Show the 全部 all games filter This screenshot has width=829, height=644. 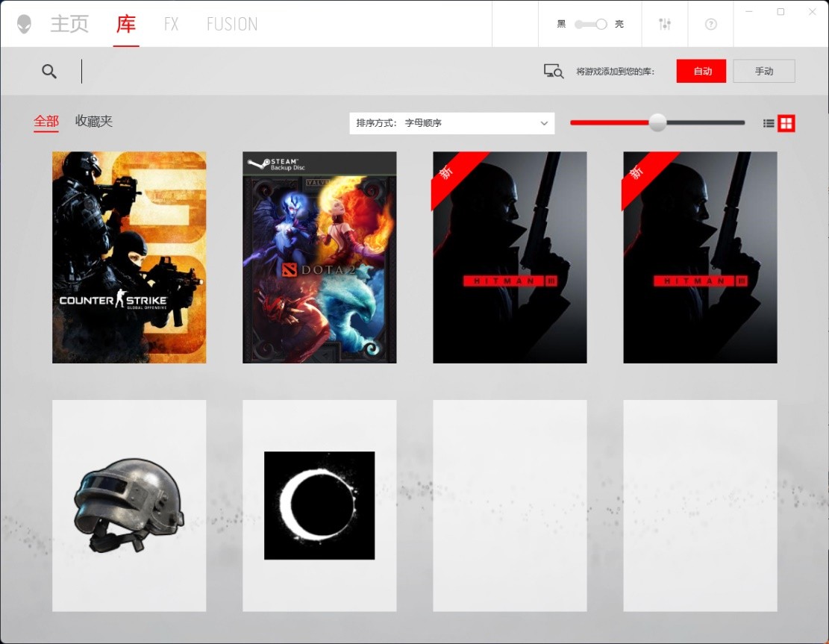tap(46, 121)
